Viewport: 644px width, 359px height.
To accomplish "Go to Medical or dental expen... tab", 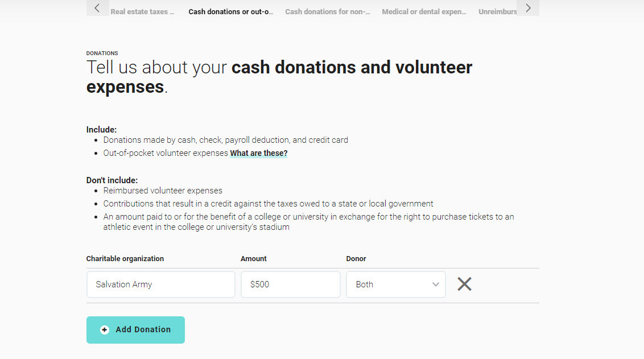I will 424,12.
